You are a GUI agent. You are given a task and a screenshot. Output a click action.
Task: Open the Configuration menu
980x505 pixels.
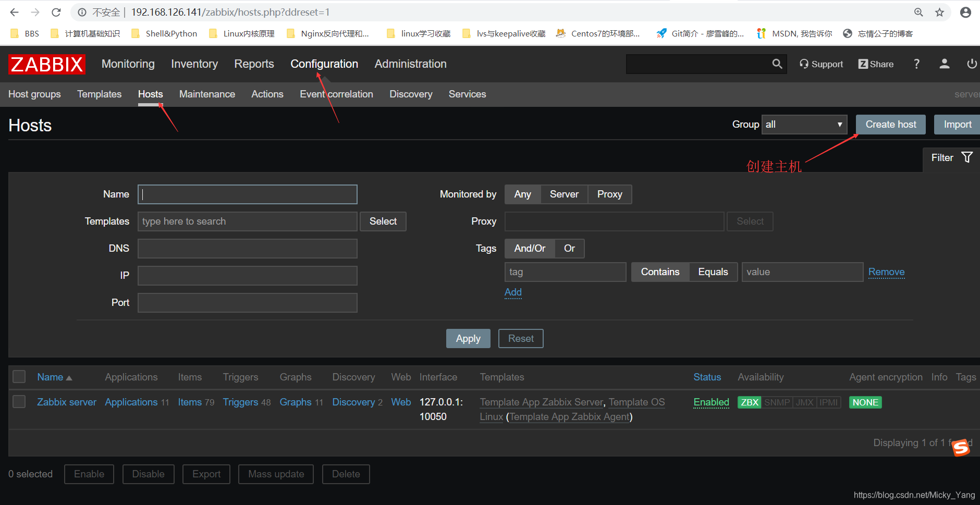324,64
